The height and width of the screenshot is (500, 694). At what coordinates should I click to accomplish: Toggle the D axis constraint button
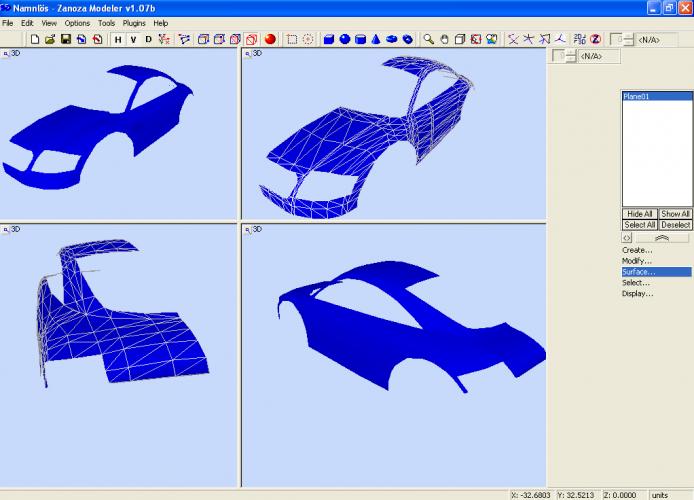click(149, 39)
